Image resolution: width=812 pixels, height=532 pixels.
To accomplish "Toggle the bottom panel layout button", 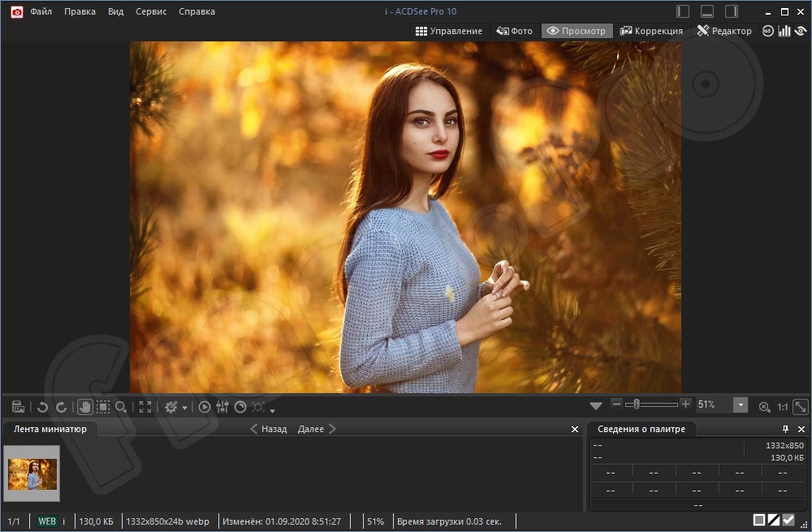I will click(x=707, y=11).
